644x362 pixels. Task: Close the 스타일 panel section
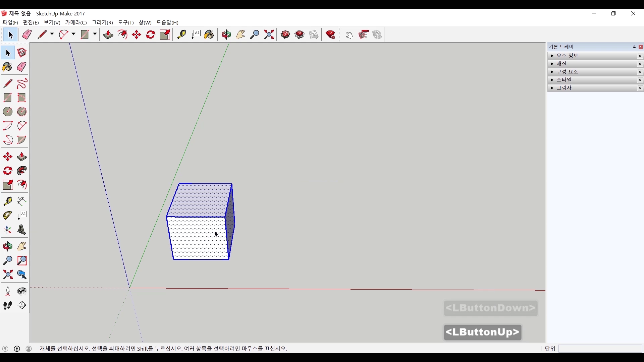(x=640, y=80)
